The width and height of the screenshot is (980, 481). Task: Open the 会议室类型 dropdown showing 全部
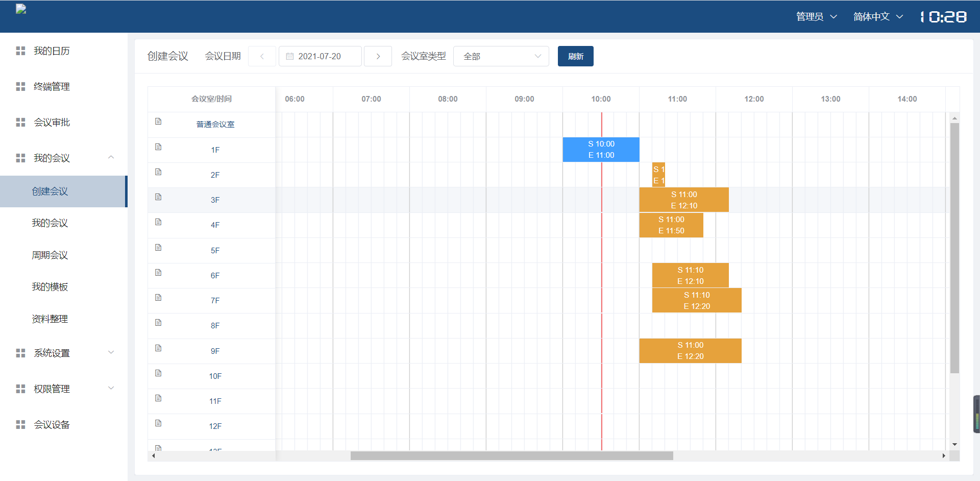tap(501, 56)
